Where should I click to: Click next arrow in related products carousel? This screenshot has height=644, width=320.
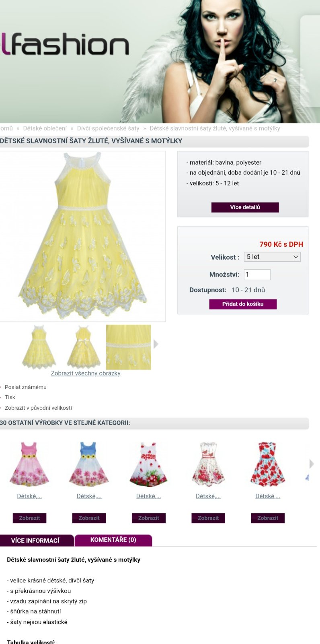point(312,464)
